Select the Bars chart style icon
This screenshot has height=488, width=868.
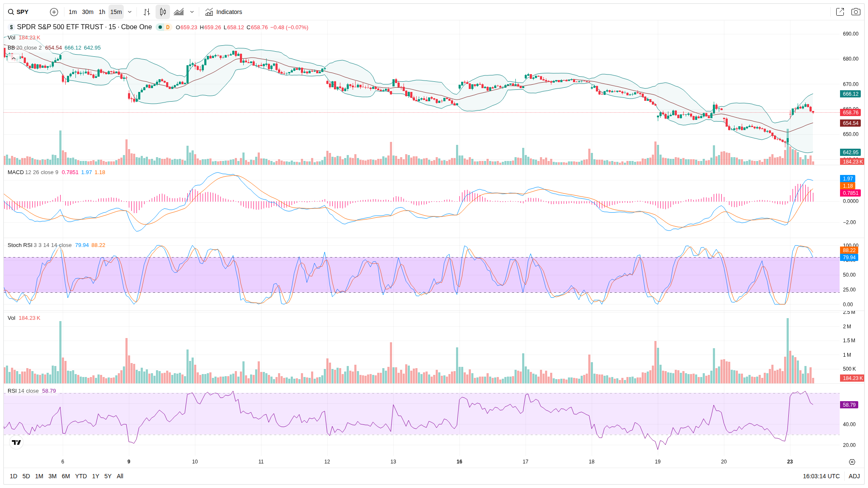click(x=147, y=12)
